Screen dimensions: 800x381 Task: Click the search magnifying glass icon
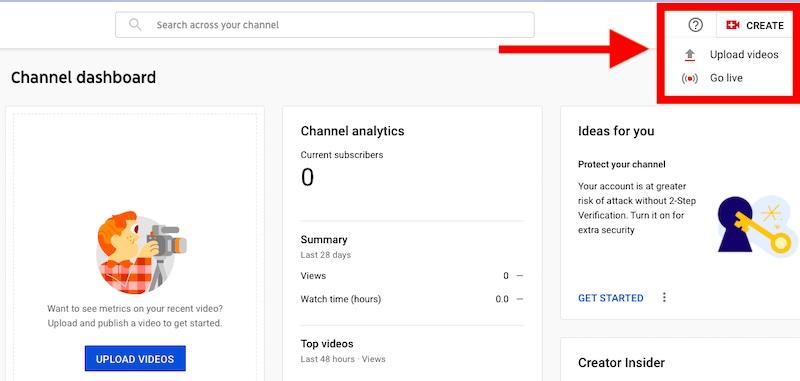(x=135, y=24)
